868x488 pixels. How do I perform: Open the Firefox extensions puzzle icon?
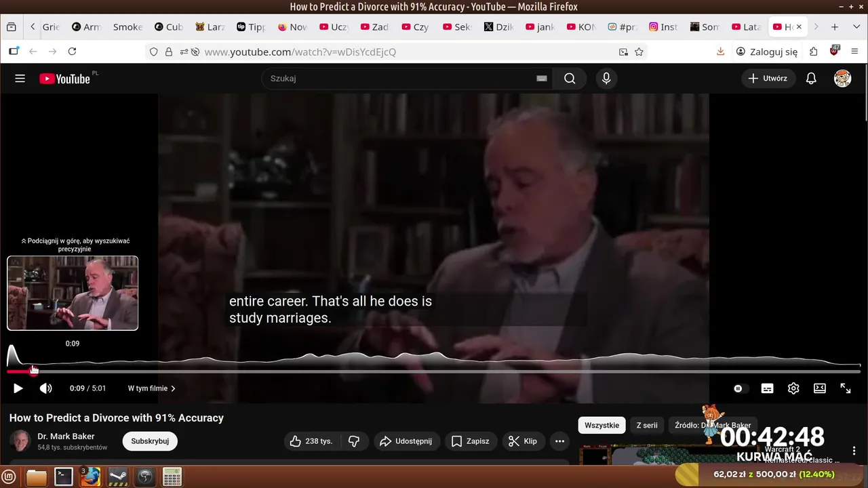pyautogui.click(x=814, y=52)
